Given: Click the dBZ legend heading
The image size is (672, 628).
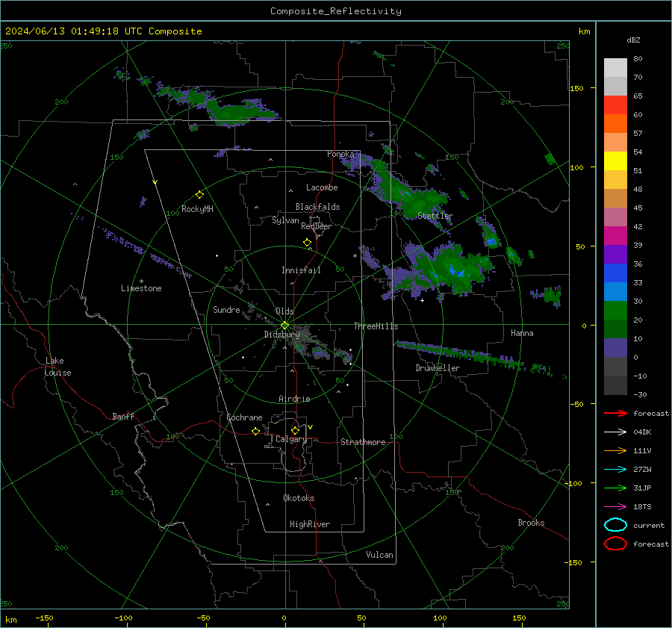Looking at the screenshot, I should point(633,40).
